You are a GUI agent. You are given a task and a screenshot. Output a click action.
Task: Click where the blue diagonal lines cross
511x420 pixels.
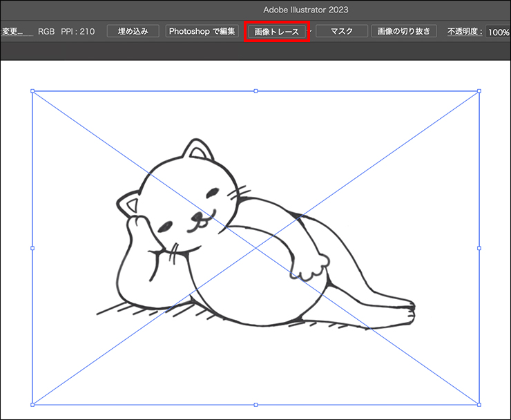256,247
